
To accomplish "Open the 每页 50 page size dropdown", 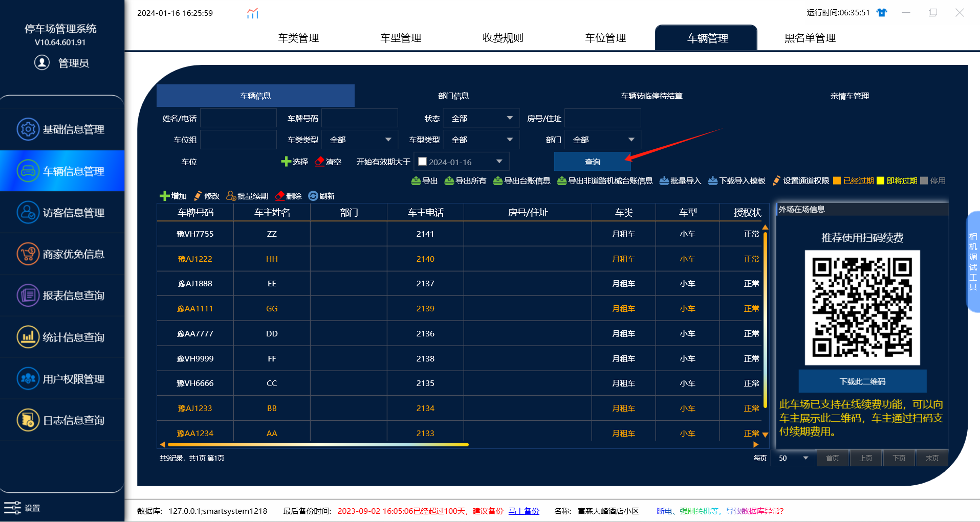I will point(793,458).
